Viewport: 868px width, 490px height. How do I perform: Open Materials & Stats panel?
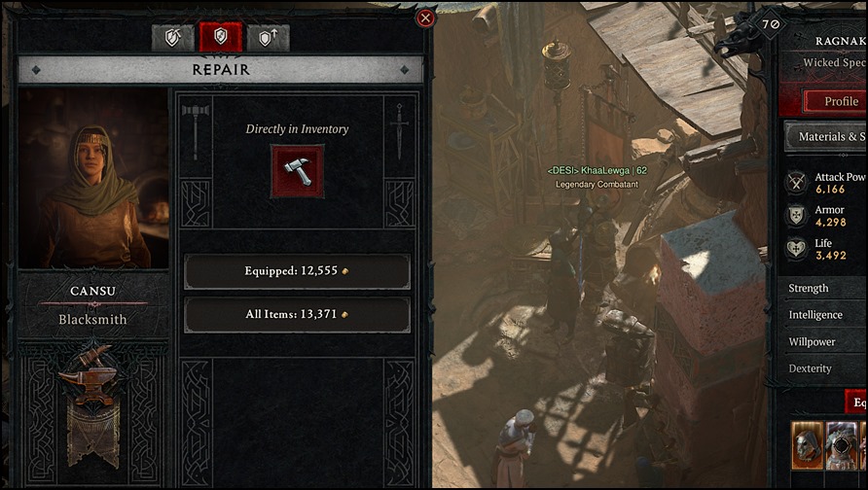click(826, 136)
